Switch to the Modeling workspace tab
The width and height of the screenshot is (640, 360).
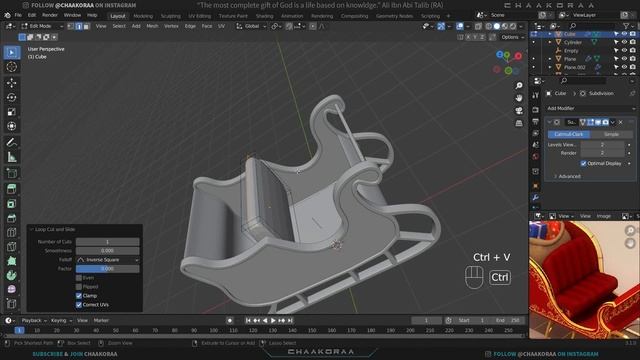(143, 16)
